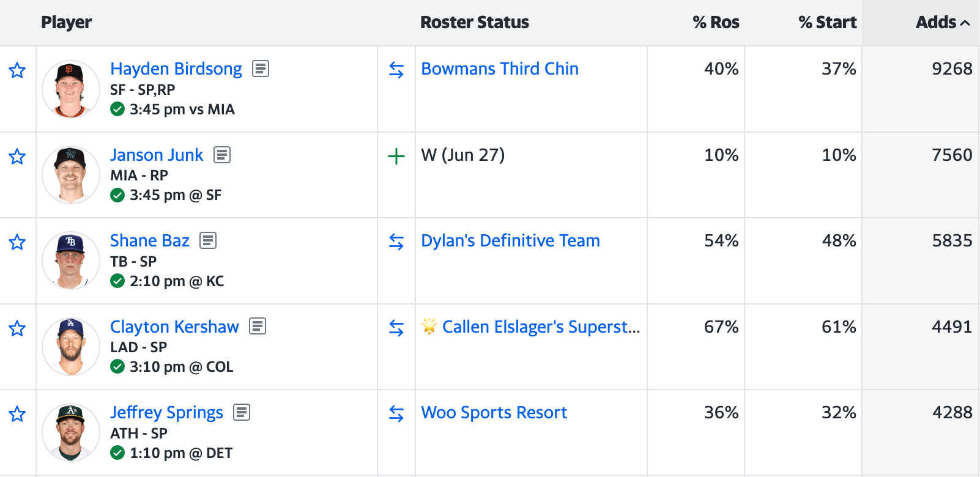Click trade arrows for Jeffrey Springs
This screenshot has width=980, height=477.
point(396,414)
